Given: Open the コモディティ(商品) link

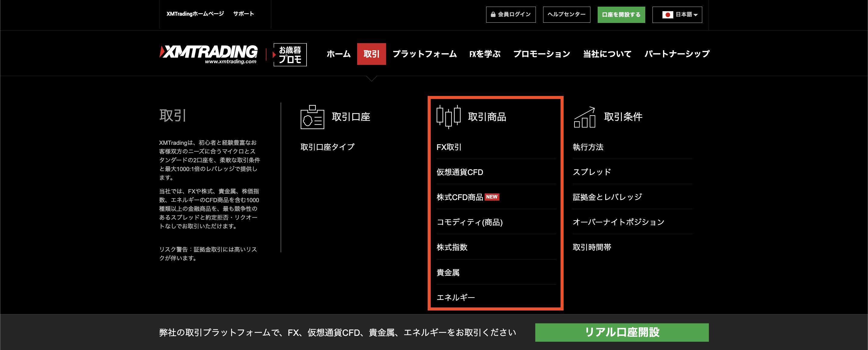Looking at the screenshot, I should 469,222.
